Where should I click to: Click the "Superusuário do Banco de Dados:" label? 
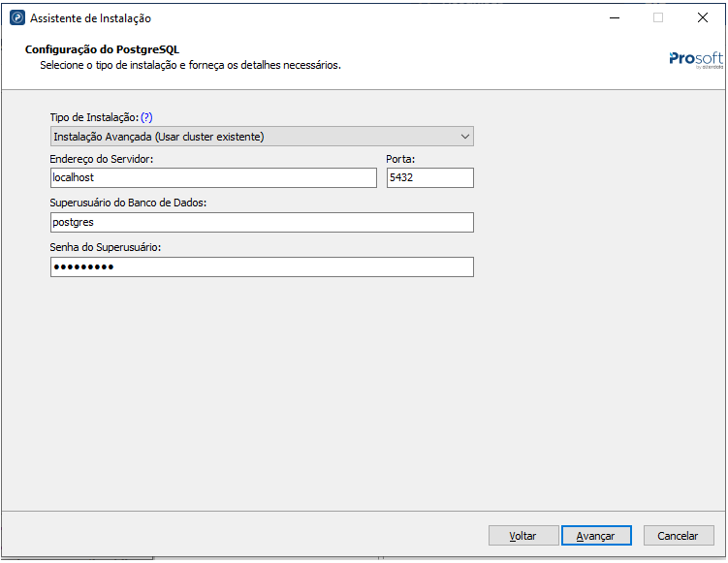point(129,203)
